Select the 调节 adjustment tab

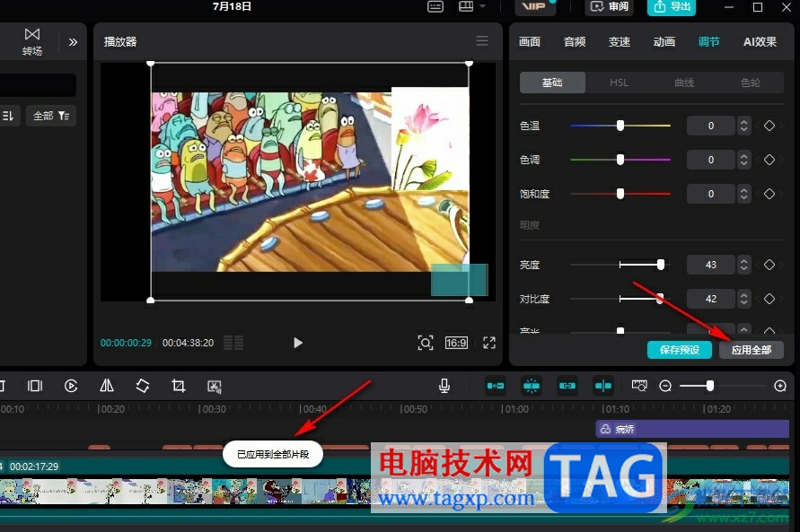[709, 42]
